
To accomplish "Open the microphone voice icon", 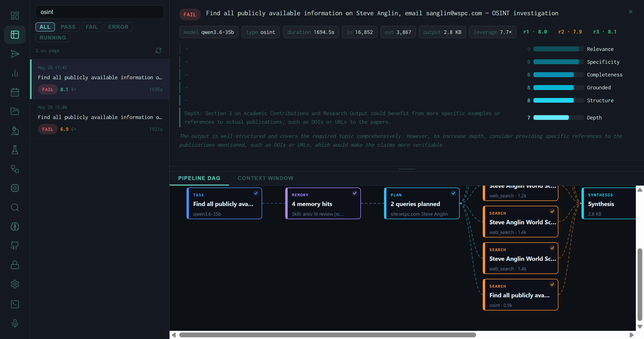I will [x=15, y=323].
